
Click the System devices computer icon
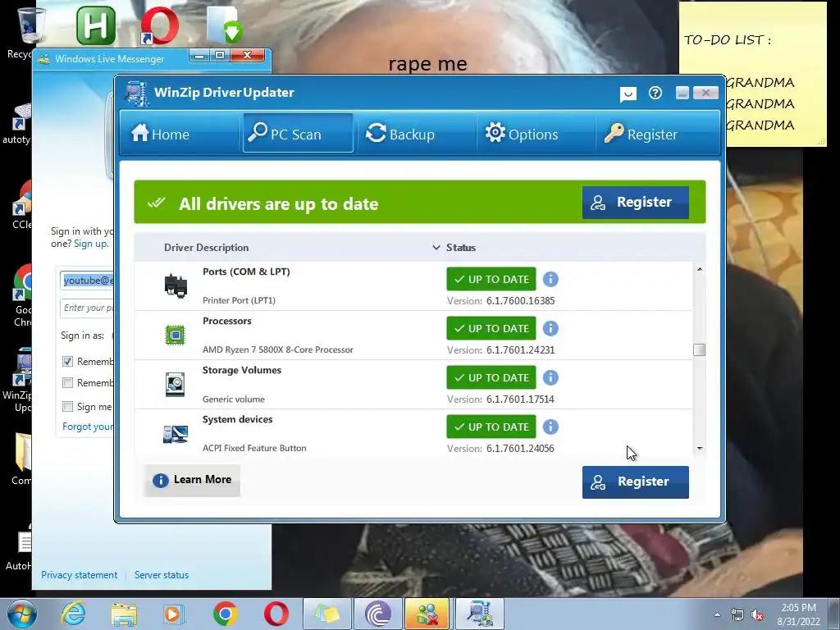(176, 433)
